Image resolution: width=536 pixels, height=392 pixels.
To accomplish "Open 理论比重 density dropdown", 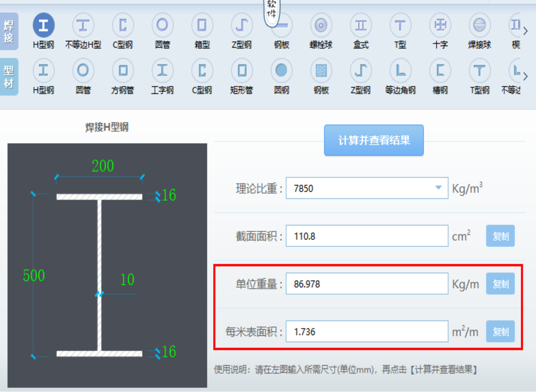I will pyautogui.click(x=439, y=188).
